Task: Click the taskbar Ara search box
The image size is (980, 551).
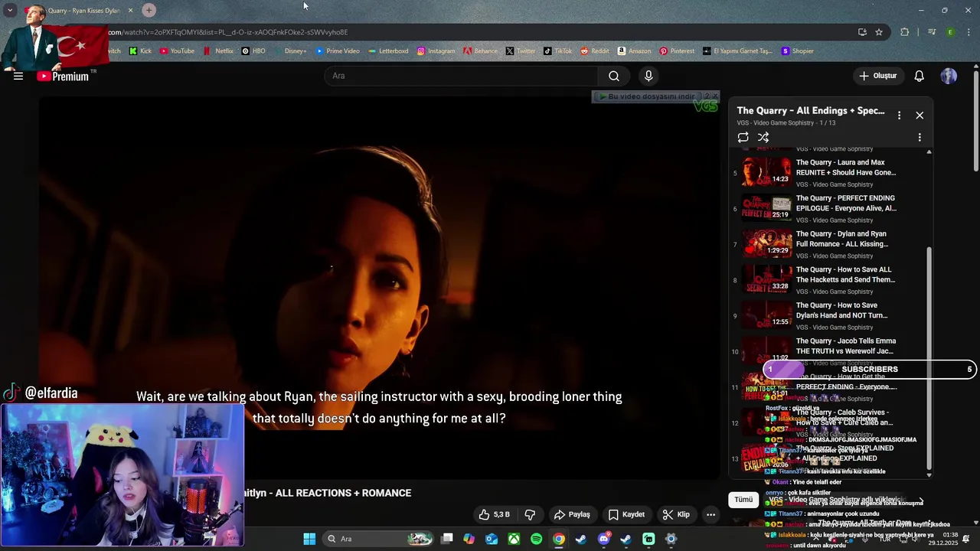Action: (x=377, y=539)
